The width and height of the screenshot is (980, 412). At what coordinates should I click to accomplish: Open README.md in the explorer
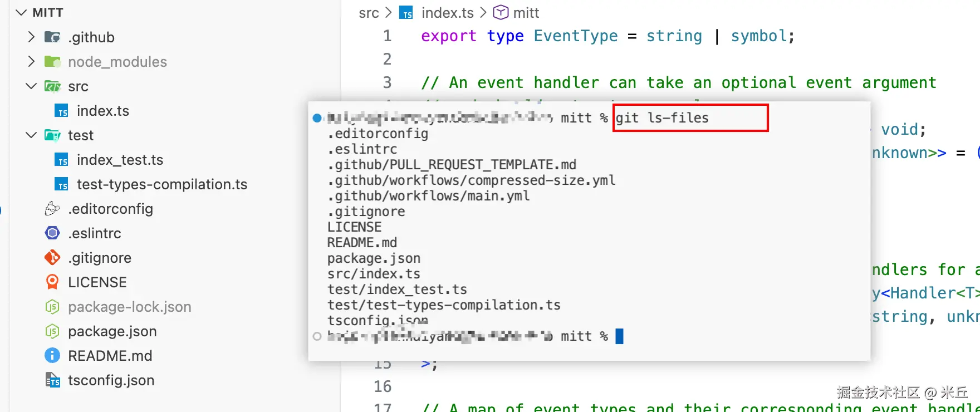[110, 356]
